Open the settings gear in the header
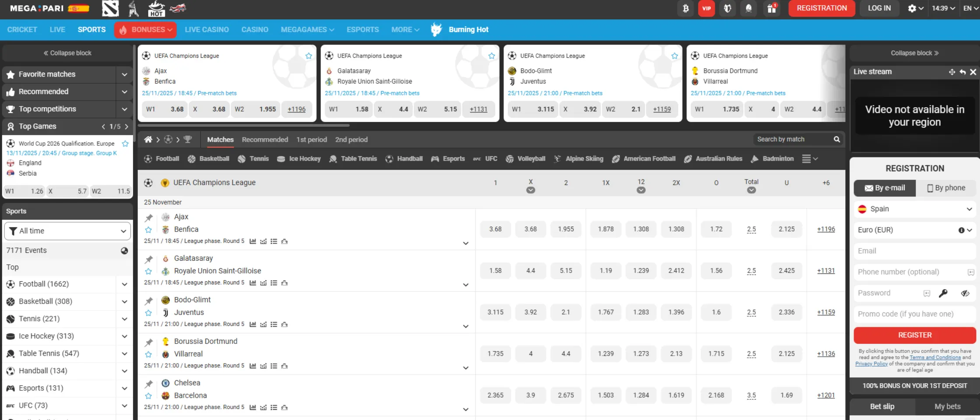 pos(913,8)
